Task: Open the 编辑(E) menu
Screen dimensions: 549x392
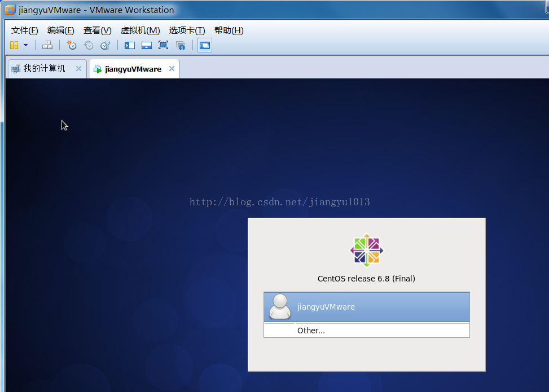Action: [x=60, y=30]
